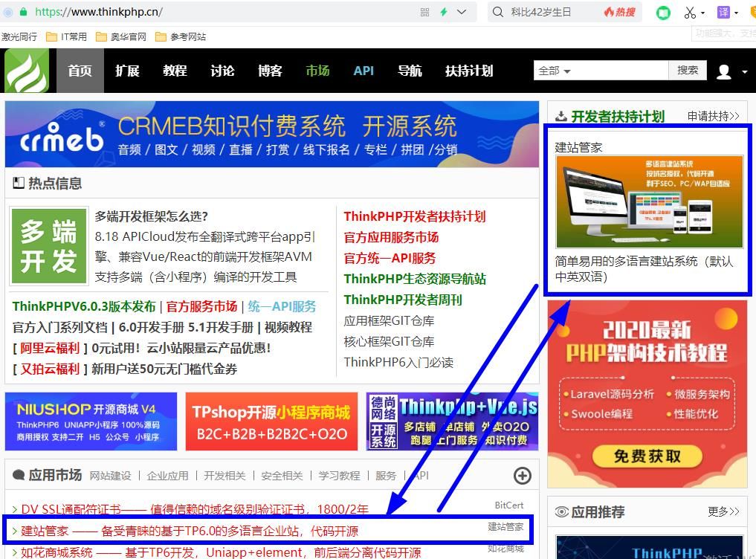Open ThinkPHP生态资源导航站 link

click(x=415, y=279)
